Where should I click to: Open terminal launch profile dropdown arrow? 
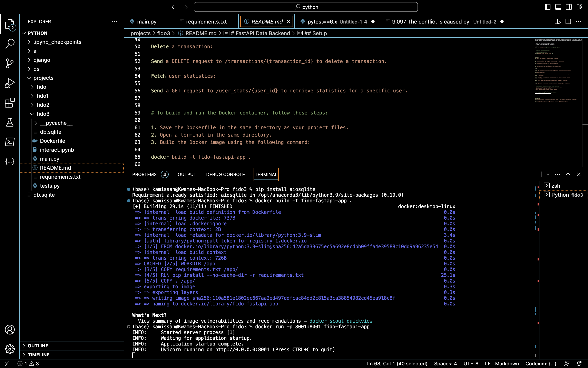tap(548, 174)
